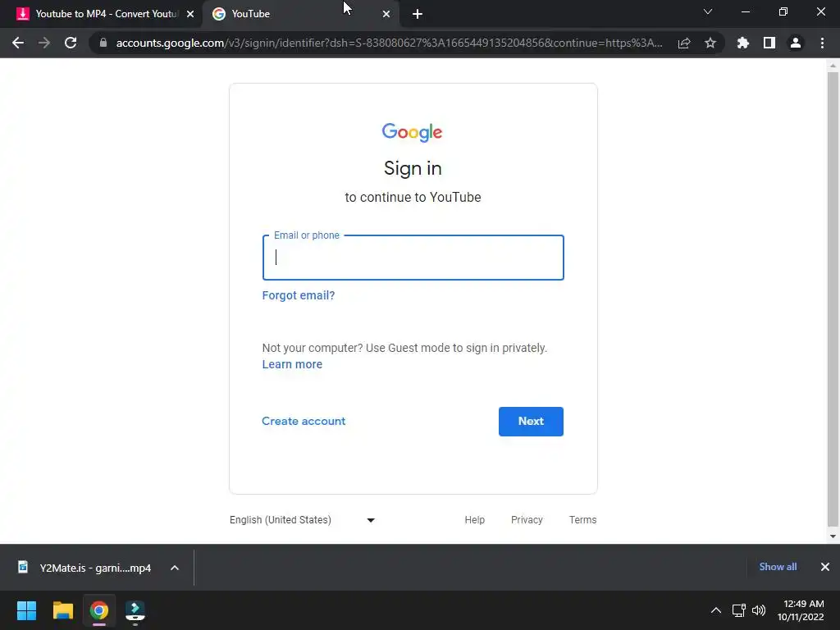Expand the English (United States) language dropdown
The image size is (840, 630).
coord(302,519)
